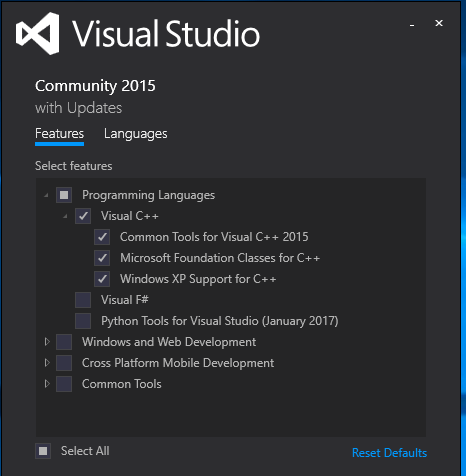
Task: Toggle the Select All checkbox
Action: coord(43,451)
